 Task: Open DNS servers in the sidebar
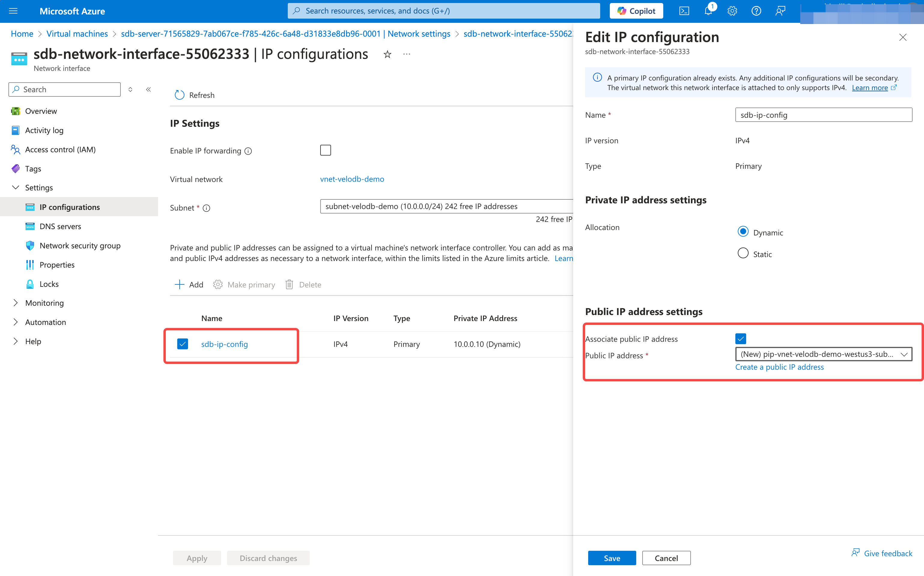click(x=60, y=226)
